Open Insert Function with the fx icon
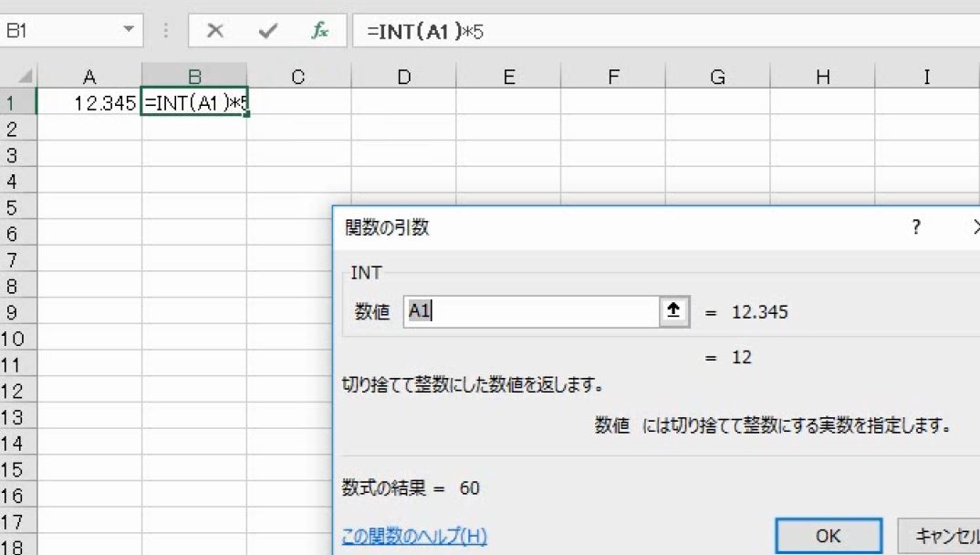 pyautogui.click(x=319, y=29)
